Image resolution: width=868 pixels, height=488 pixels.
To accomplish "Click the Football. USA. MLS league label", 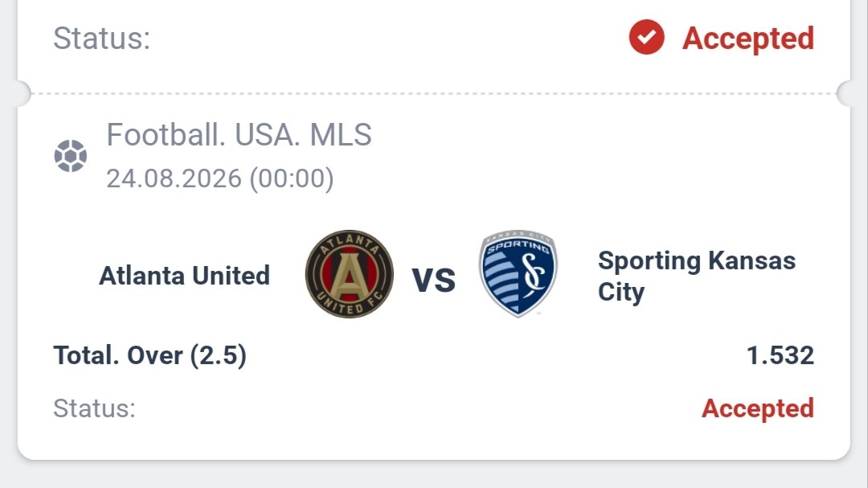I will (239, 134).
